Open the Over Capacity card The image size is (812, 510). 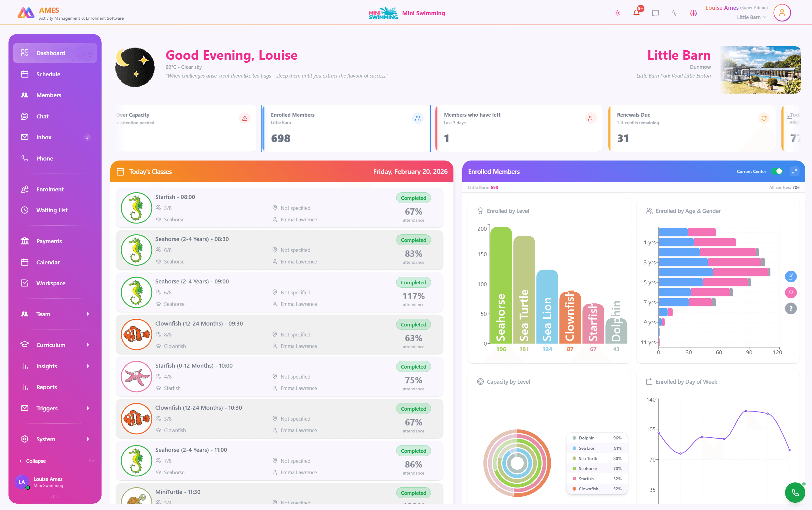click(185, 128)
